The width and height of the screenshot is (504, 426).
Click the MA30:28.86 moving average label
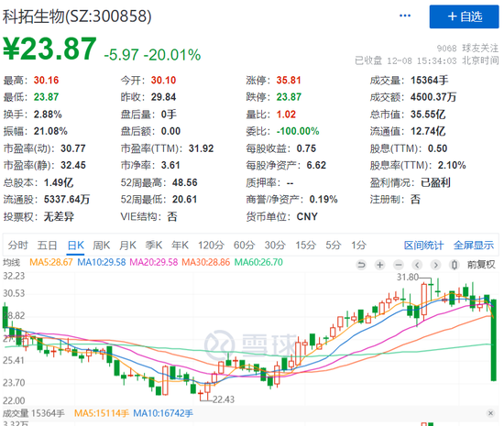[205, 262]
